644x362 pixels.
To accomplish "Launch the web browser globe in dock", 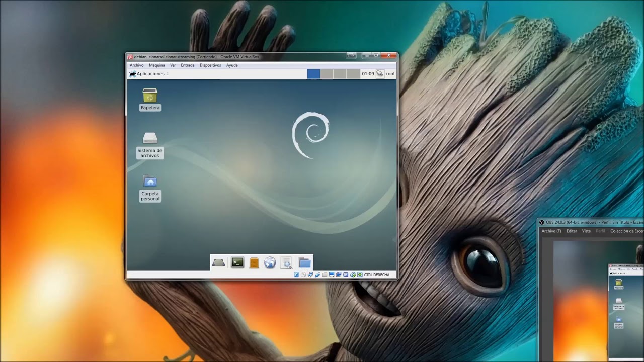I will point(270,262).
